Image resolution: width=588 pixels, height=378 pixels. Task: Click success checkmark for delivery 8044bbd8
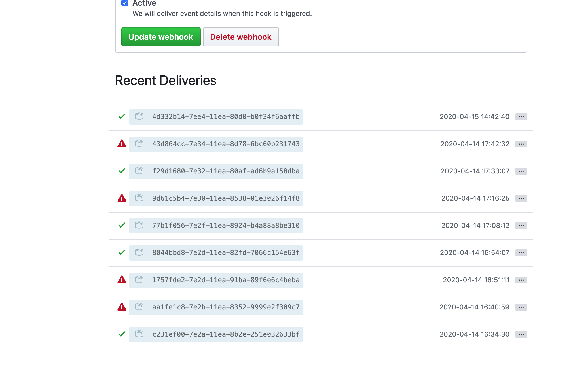[x=122, y=252]
